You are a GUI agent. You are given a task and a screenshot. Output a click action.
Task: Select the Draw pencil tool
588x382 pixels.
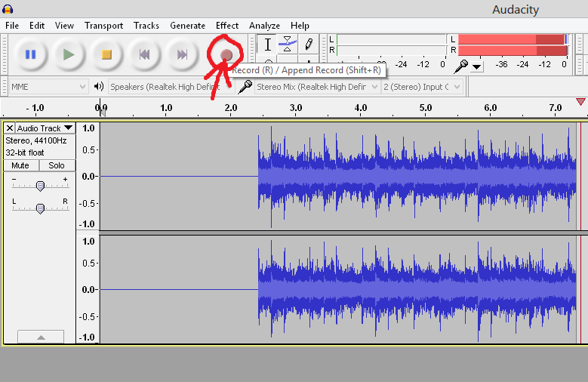coord(309,45)
